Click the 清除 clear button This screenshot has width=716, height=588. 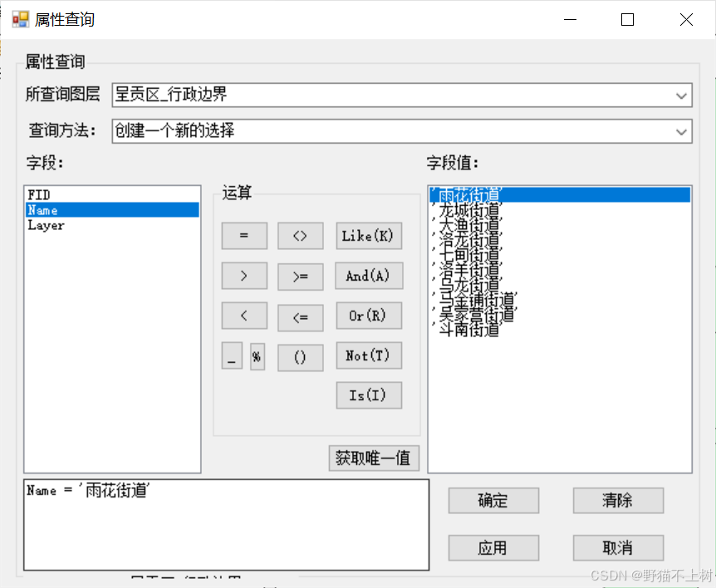tap(618, 500)
